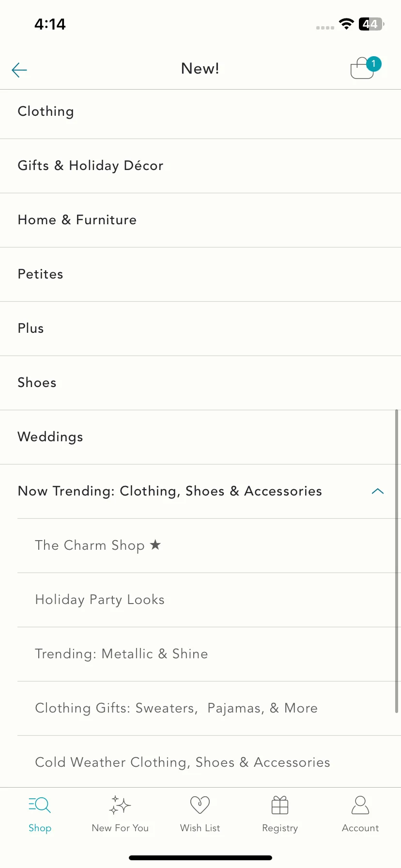401x868 pixels.
Task: Collapse the Now Trending: Clothing, Shoes & Accessories row
Action: 200,492
